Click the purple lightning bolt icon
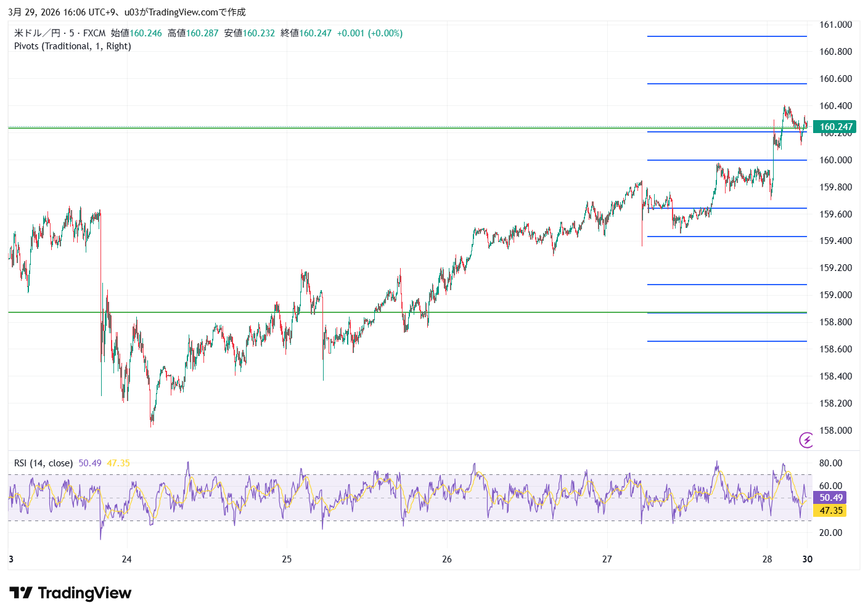Viewport: 868px width, 616px height. 806,440
